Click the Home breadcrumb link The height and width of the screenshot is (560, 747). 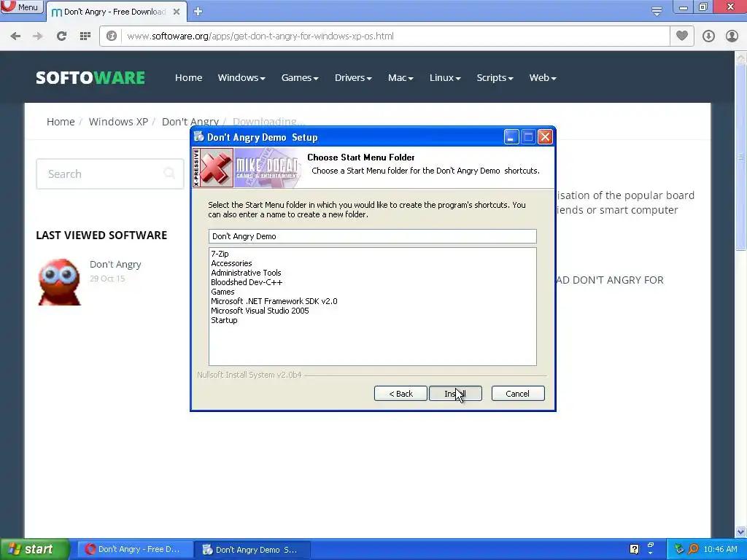click(61, 122)
